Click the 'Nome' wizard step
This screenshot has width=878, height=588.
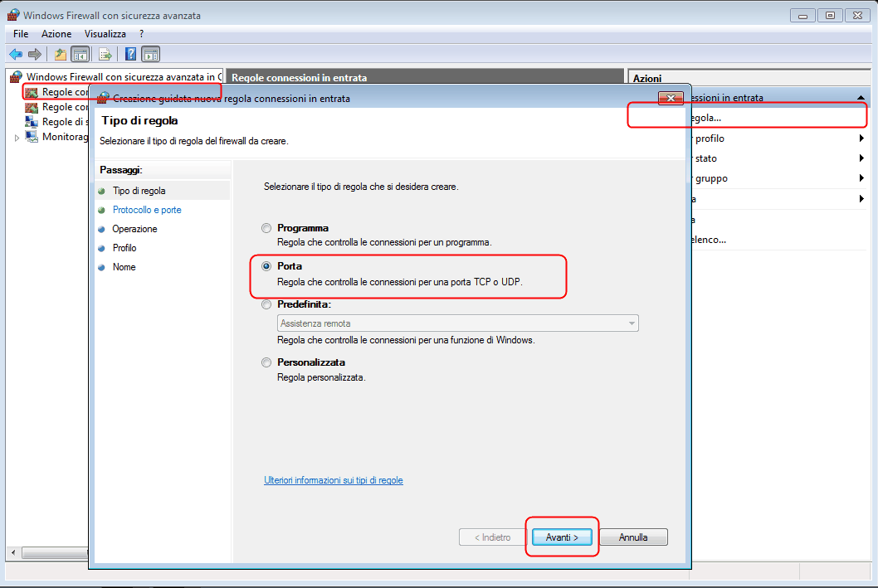click(x=124, y=267)
